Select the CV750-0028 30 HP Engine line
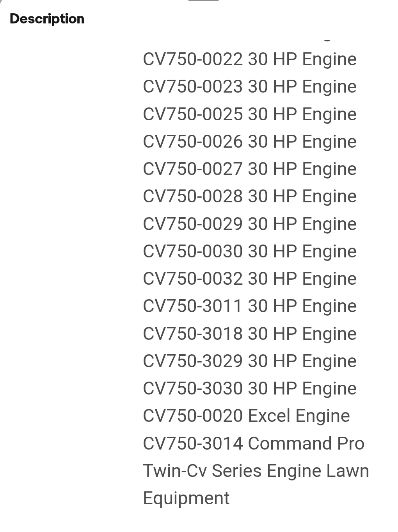Viewport: 398px width, 532px height. pyautogui.click(x=250, y=196)
